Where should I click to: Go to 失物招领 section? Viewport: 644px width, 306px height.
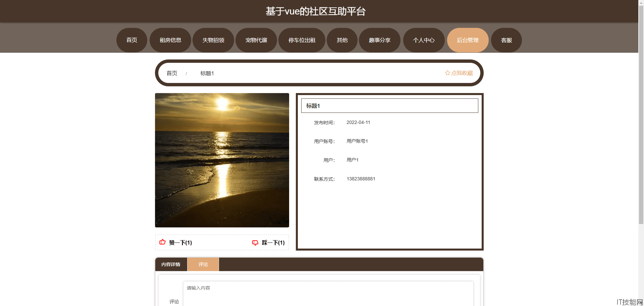coord(213,40)
